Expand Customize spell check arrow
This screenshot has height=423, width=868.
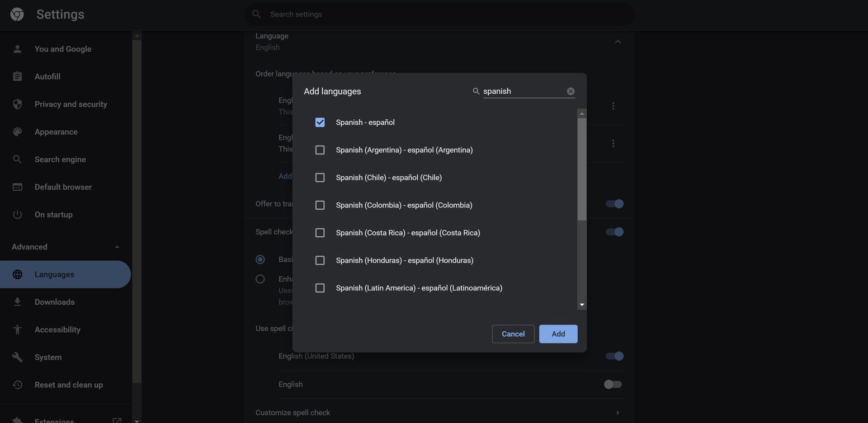pyautogui.click(x=618, y=413)
